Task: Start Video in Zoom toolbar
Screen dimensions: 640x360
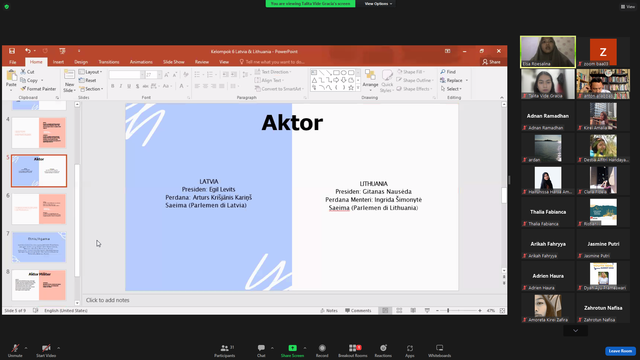Action: pyautogui.click(x=46, y=350)
